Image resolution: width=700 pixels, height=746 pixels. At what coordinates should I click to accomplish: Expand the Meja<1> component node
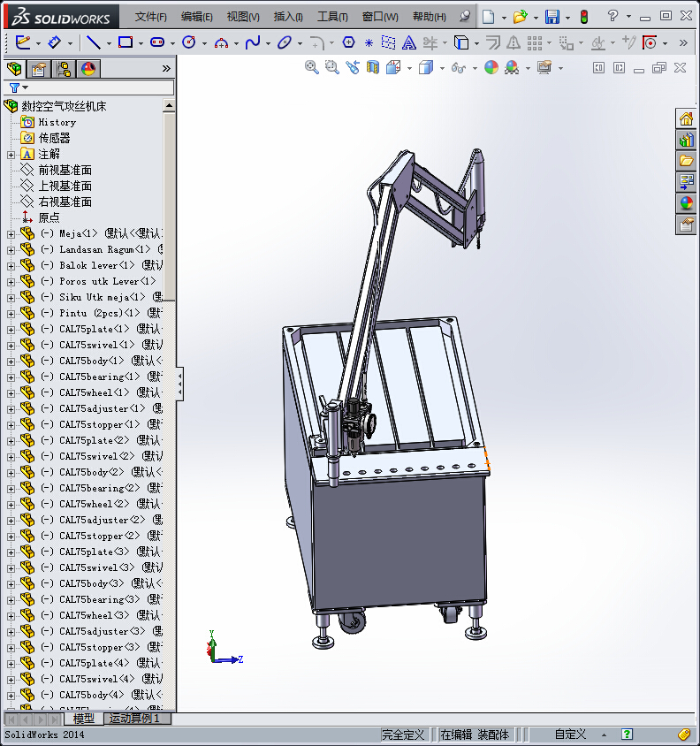pos(11,234)
